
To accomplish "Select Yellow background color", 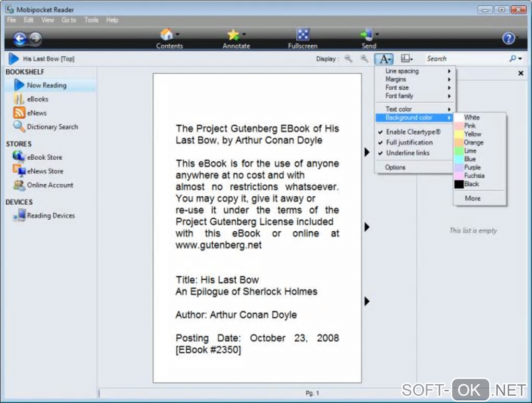I will point(480,134).
